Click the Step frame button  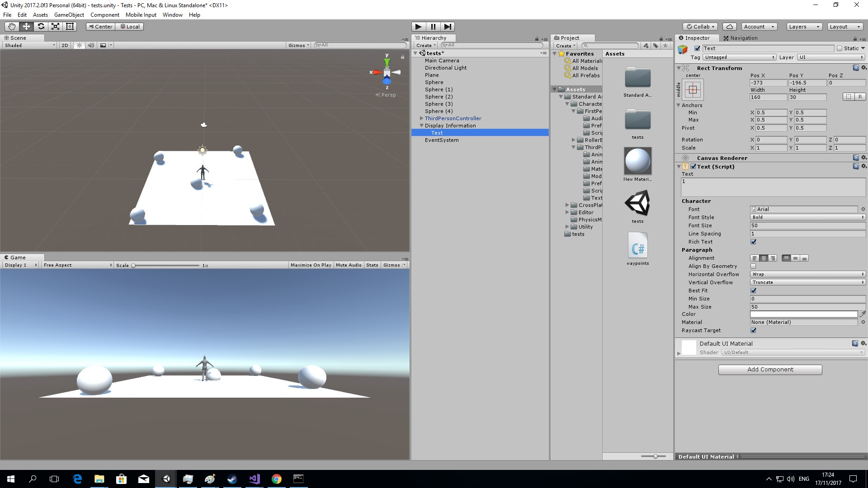point(448,27)
